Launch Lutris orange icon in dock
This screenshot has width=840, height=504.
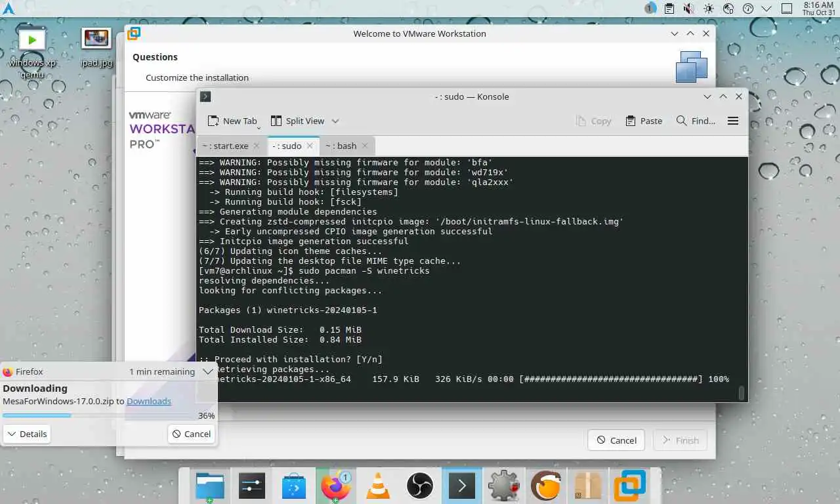pyautogui.click(x=546, y=486)
